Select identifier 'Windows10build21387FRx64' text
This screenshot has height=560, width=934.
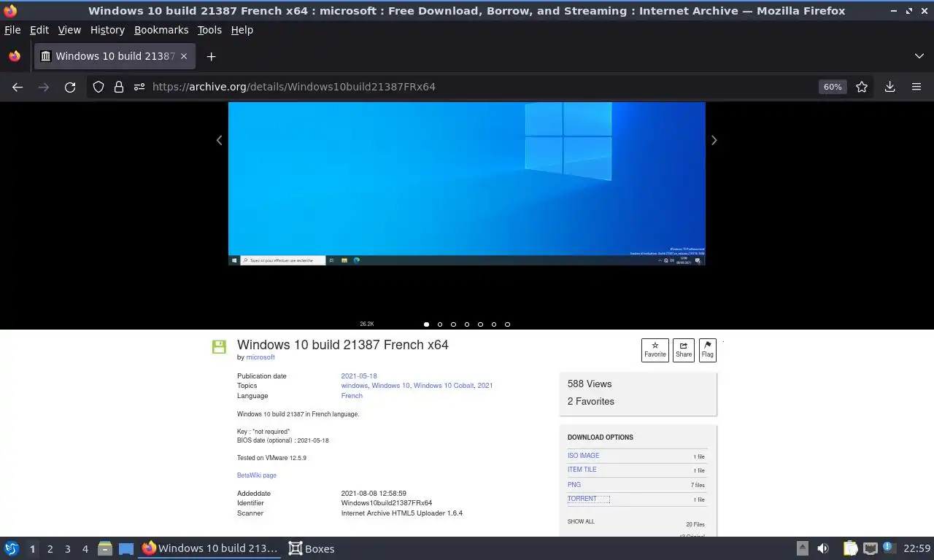[x=387, y=503]
